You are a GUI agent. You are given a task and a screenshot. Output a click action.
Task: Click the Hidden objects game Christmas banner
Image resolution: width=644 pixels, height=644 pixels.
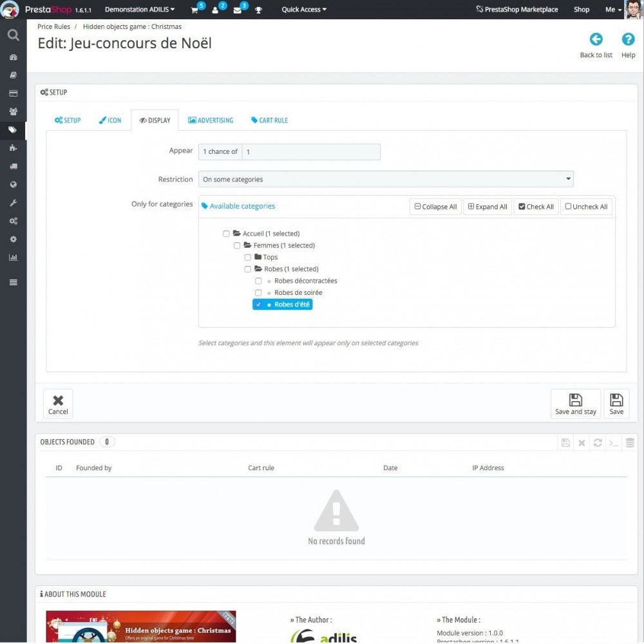pos(141,627)
